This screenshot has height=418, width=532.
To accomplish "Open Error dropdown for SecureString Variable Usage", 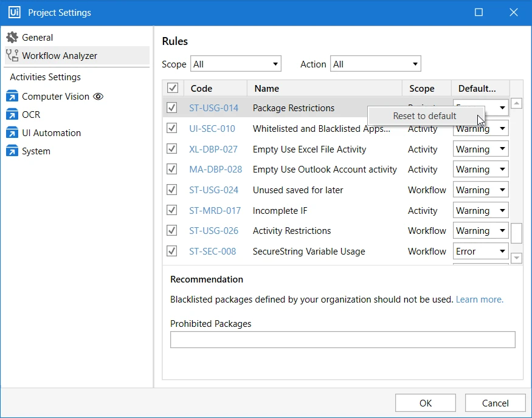I will pyautogui.click(x=481, y=251).
